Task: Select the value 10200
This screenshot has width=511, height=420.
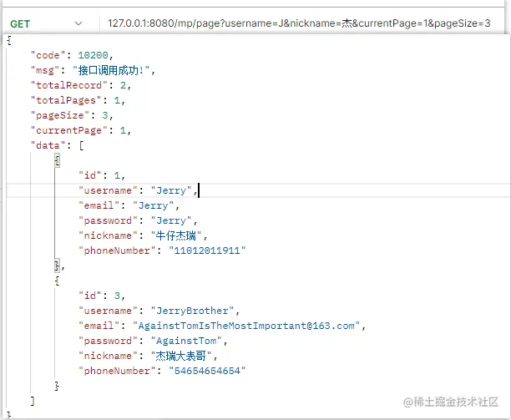Action: click(93, 55)
